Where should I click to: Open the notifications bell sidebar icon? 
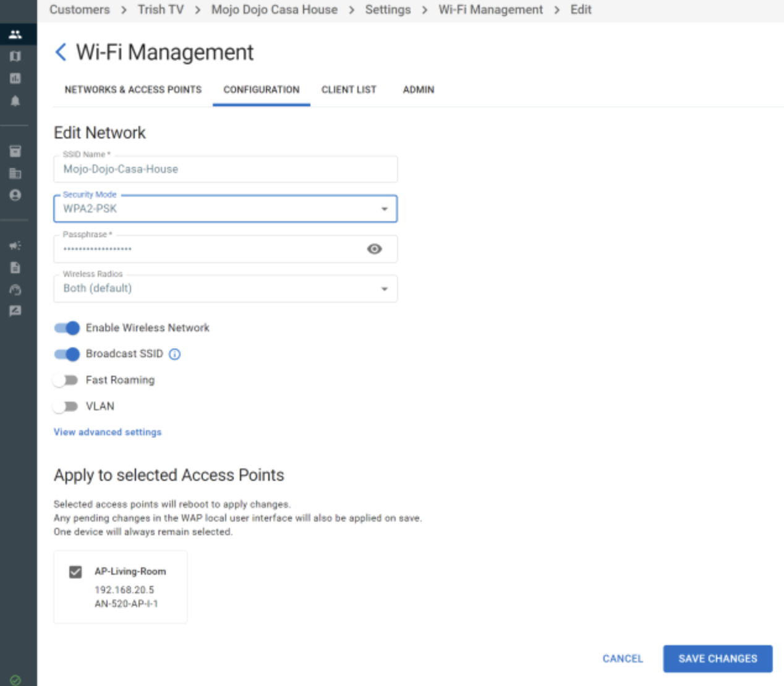(x=15, y=101)
